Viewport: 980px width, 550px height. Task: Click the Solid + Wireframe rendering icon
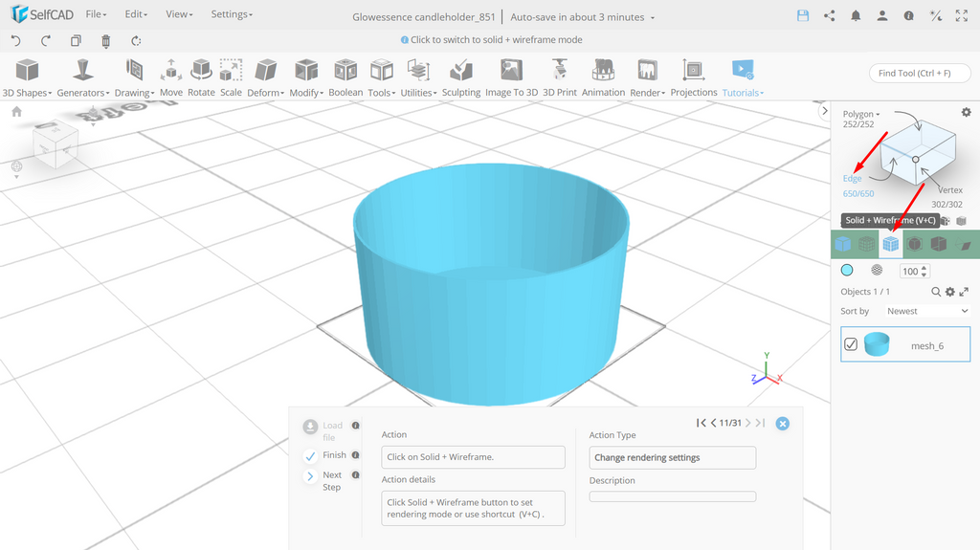pyautogui.click(x=891, y=244)
